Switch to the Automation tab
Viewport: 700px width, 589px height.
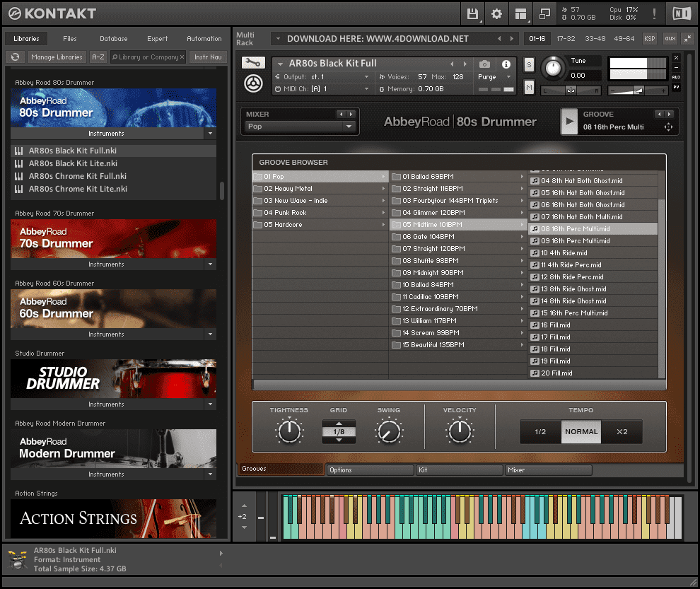(204, 39)
